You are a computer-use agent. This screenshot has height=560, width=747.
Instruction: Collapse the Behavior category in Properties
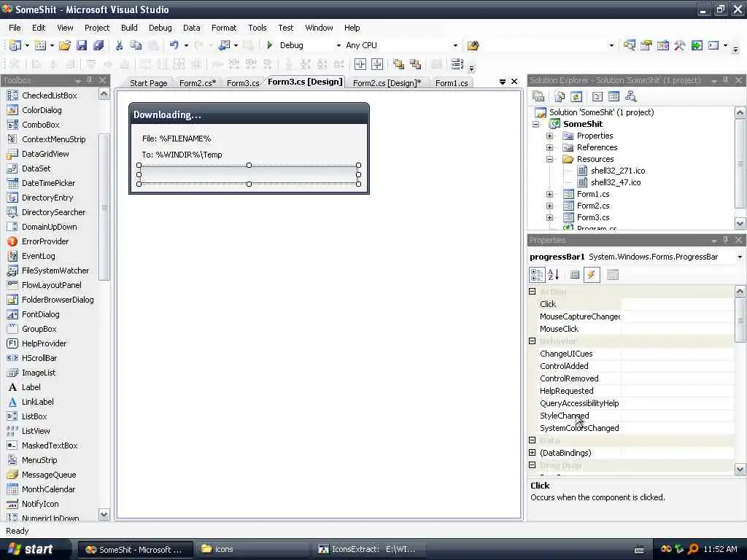point(532,341)
